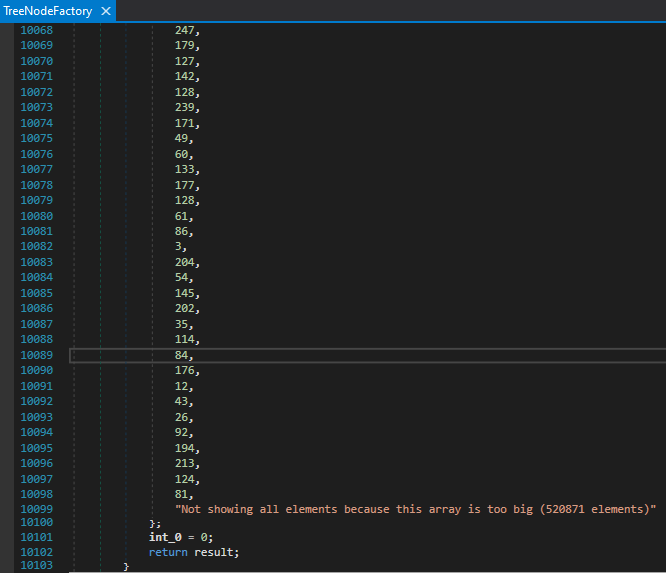
Task: Click the closing brace on line 10103
Action: tap(126, 566)
